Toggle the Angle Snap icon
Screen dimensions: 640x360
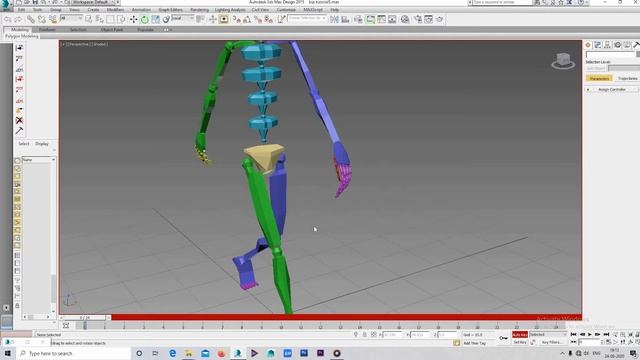[x=247, y=19]
